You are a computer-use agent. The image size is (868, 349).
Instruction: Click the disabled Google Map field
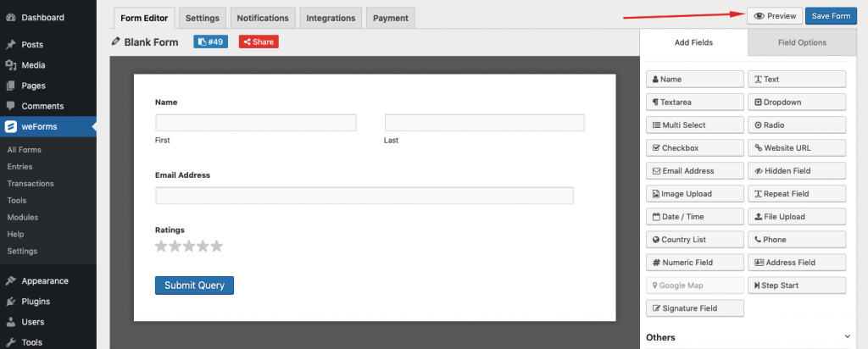click(x=695, y=285)
